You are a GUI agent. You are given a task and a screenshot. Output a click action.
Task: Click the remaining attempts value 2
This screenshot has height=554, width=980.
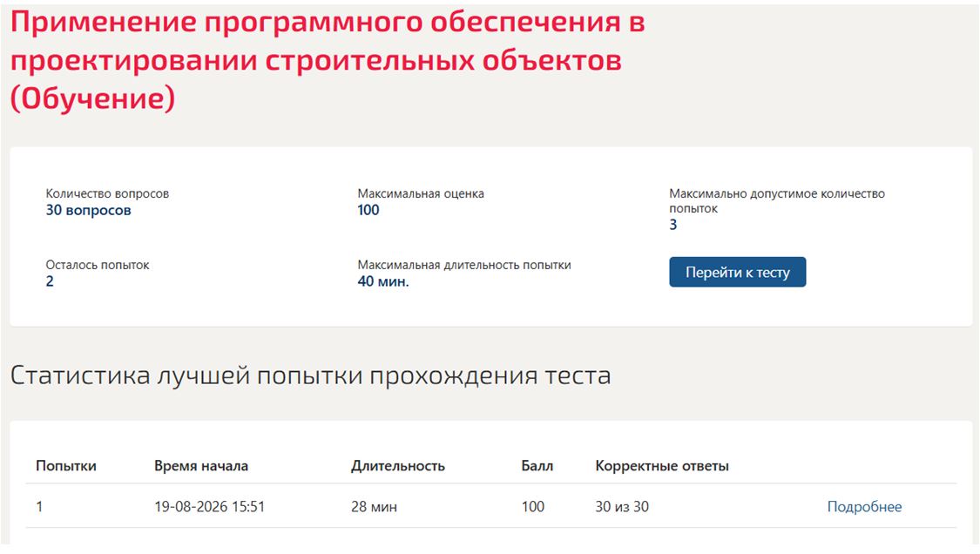pyautogui.click(x=50, y=281)
